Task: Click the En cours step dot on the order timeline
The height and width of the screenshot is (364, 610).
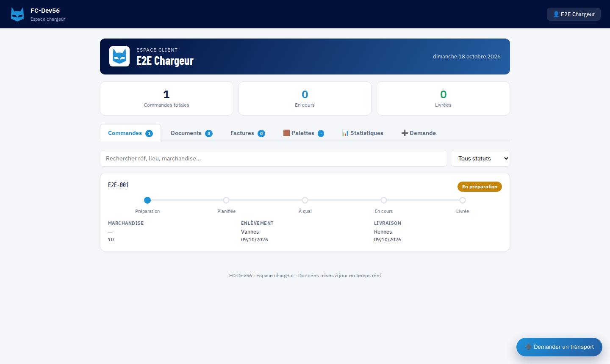Action: [x=384, y=200]
